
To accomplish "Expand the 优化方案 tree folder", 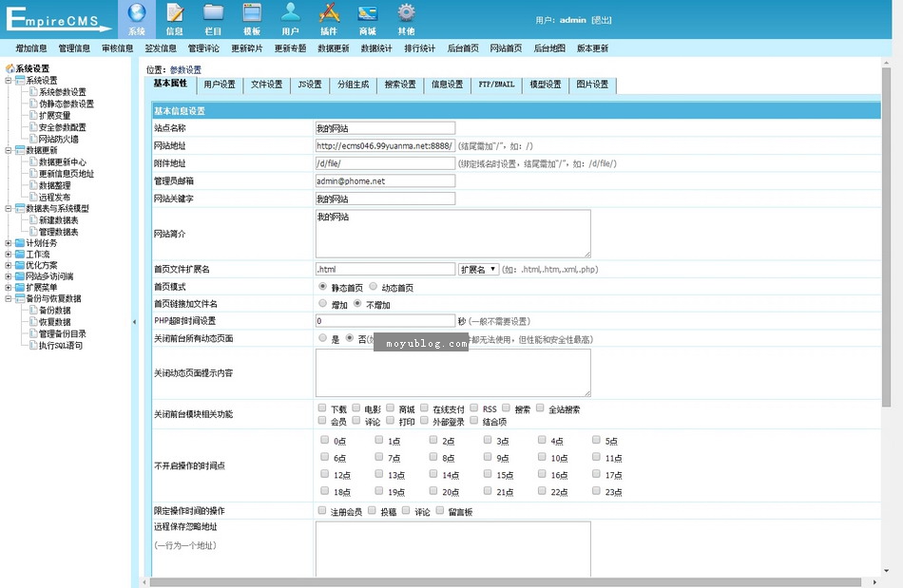I will [8, 265].
